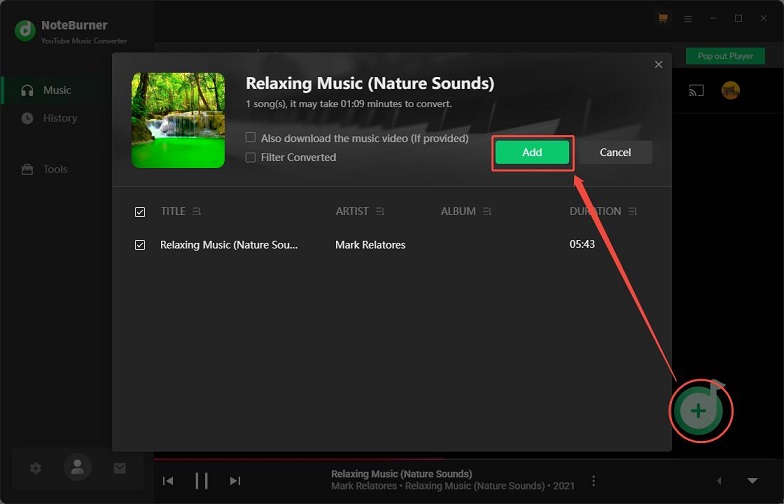Tick the Filter Converted checkbox
This screenshot has width=784, height=504.
[x=250, y=158]
